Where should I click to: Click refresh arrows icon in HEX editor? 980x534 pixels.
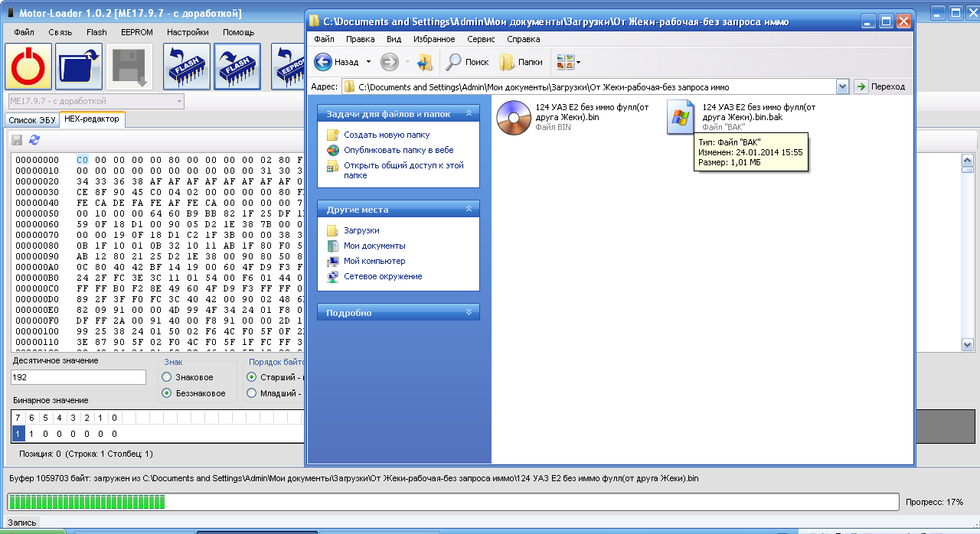click(34, 140)
